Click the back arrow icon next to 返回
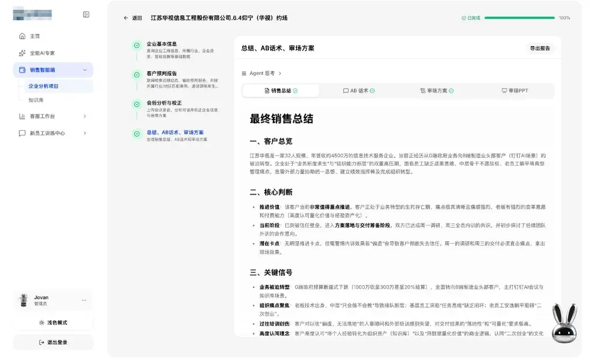Screen dimensions: 590x364 point(126,18)
